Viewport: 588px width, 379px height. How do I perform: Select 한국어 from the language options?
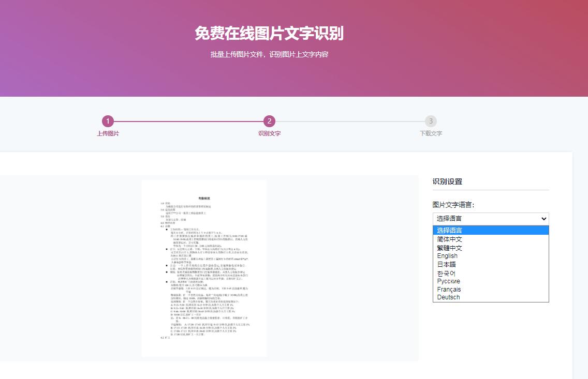pyautogui.click(x=491, y=273)
